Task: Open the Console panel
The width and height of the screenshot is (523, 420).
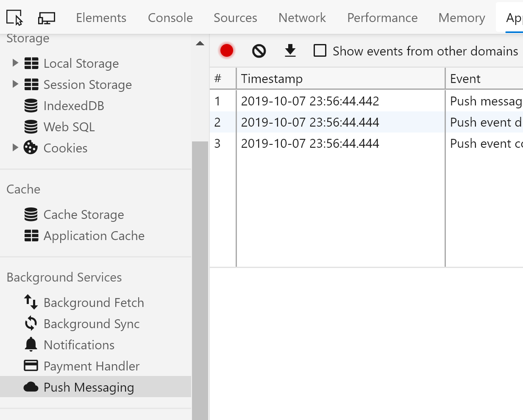Action: (170, 17)
